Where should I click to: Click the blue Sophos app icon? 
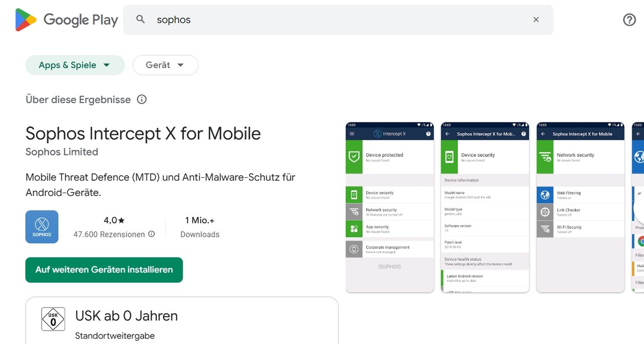coord(42,227)
